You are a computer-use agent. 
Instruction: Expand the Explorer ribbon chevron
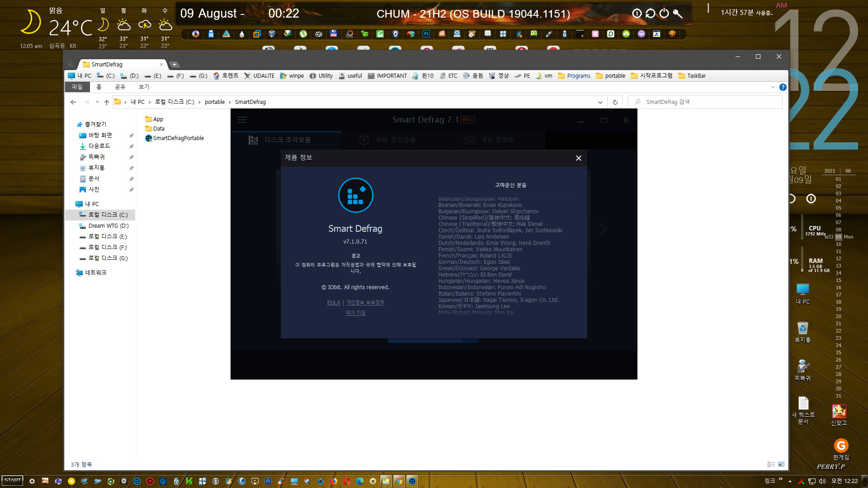coord(773,87)
